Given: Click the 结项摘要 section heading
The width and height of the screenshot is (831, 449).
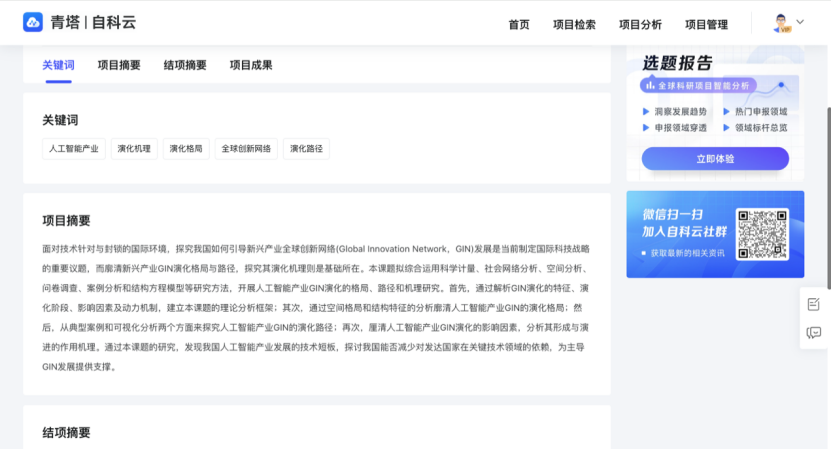Looking at the screenshot, I should pyautogui.click(x=66, y=433).
